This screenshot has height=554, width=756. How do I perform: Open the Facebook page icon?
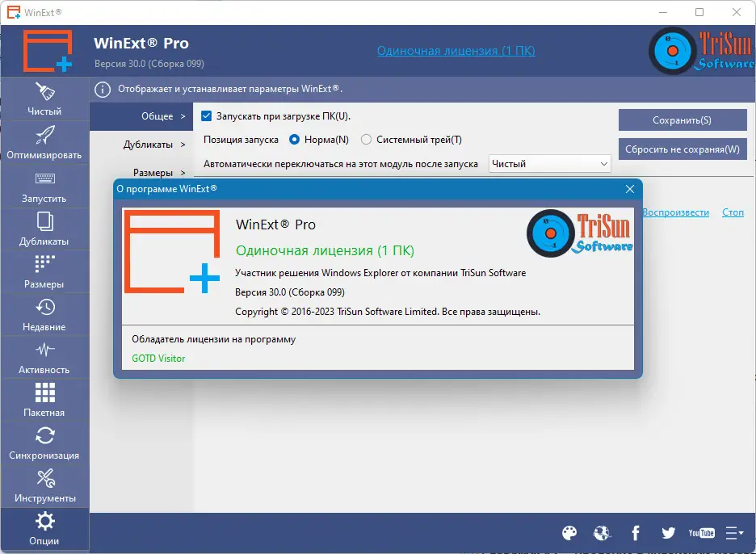click(636, 533)
